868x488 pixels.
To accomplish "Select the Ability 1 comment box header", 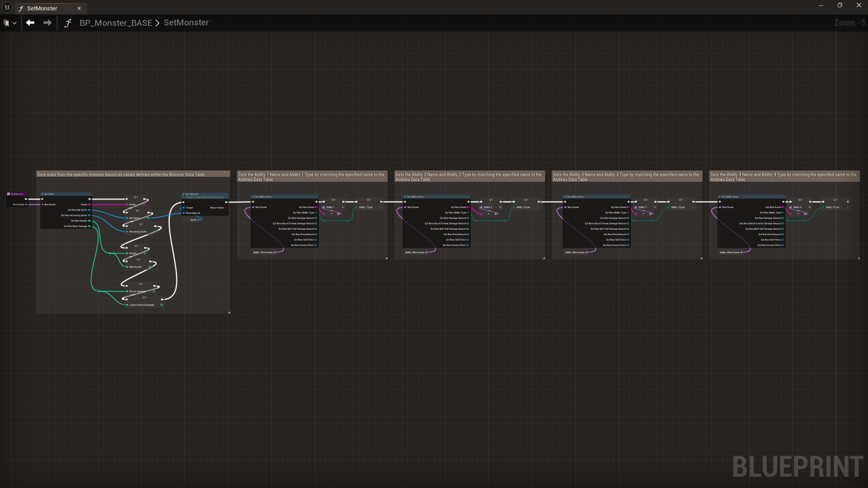I will 312,176.
